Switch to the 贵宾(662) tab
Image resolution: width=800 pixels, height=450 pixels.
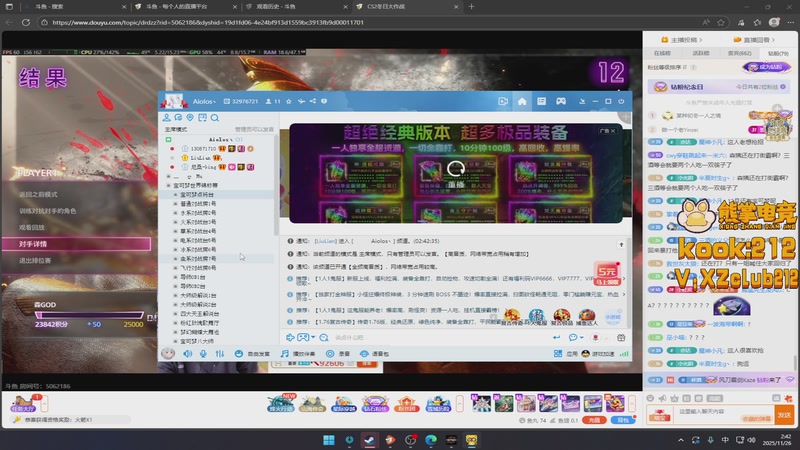pyautogui.click(x=739, y=53)
